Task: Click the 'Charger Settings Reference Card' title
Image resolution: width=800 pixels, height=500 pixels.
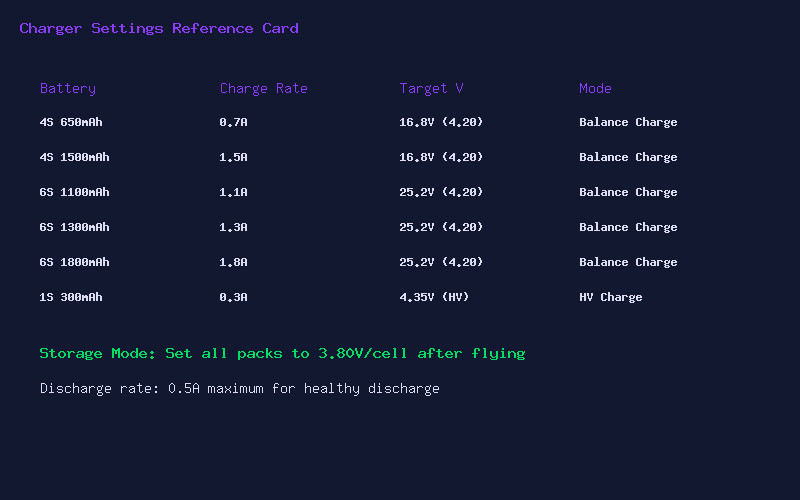Action: click(x=159, y=29)
